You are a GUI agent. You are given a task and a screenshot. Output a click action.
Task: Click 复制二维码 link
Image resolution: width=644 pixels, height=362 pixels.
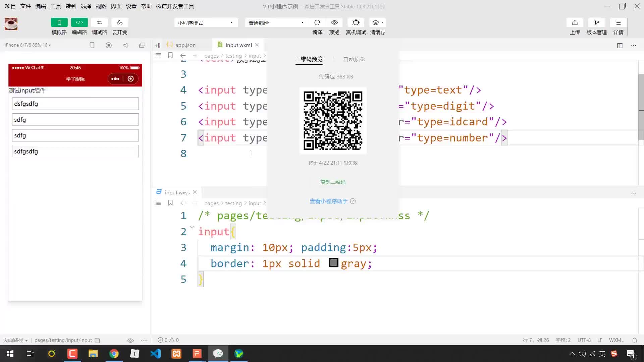pyautogui.click(x=333, y=182)
